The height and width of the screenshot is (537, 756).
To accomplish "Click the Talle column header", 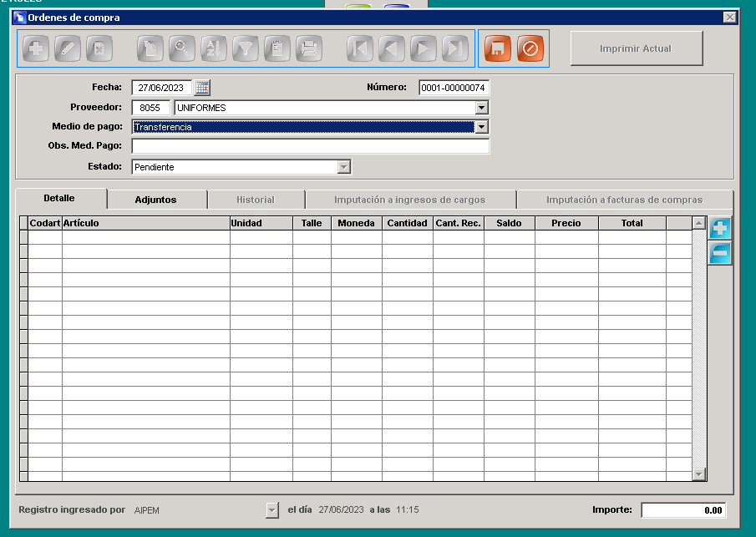I will [x=312, y=223].
